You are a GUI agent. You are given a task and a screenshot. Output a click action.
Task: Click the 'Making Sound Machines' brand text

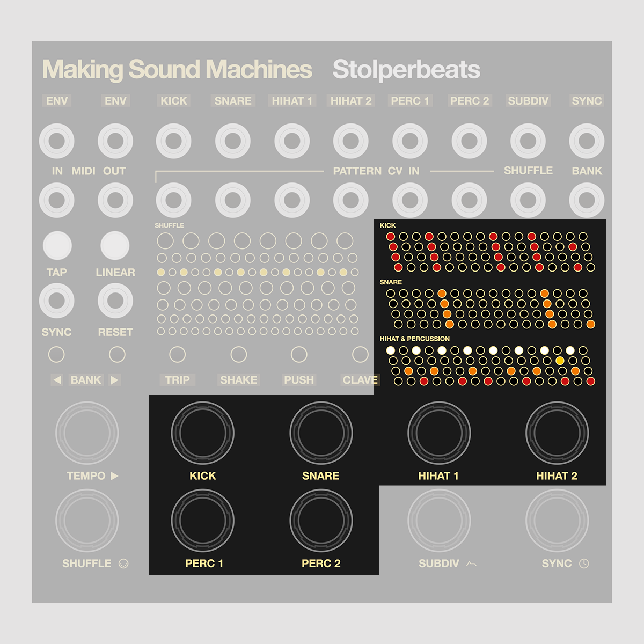(x=177, y=70)
